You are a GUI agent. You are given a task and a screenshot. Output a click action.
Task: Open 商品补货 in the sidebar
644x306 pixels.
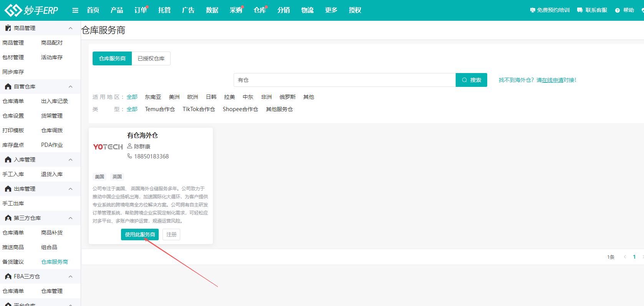click(x=52, y=233)
